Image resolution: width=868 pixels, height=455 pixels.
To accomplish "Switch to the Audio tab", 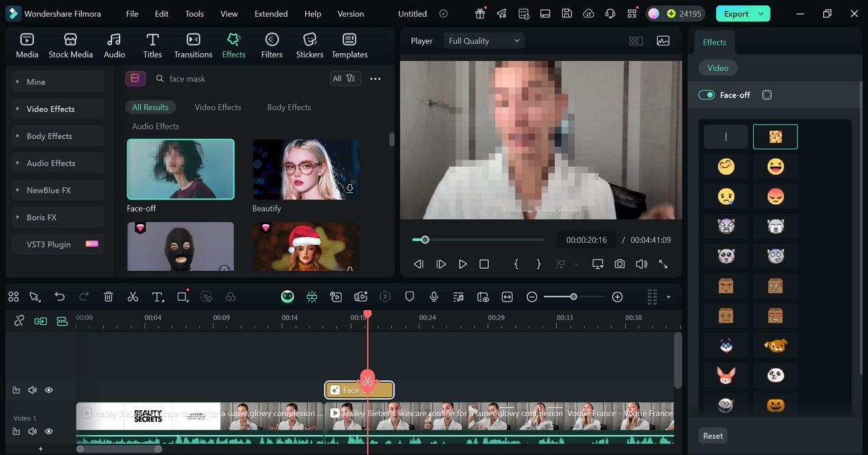I will point(114,45).
